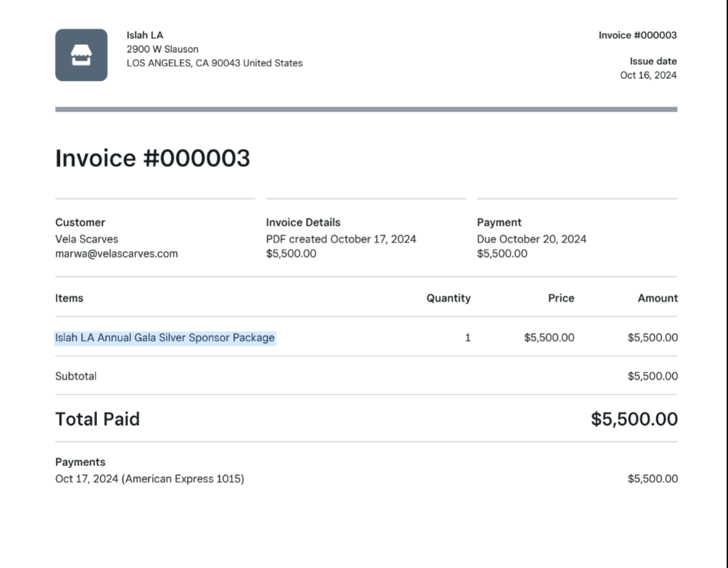Click the storefront logo icon
The image size is (728, 568).
[x=81, y=55]
